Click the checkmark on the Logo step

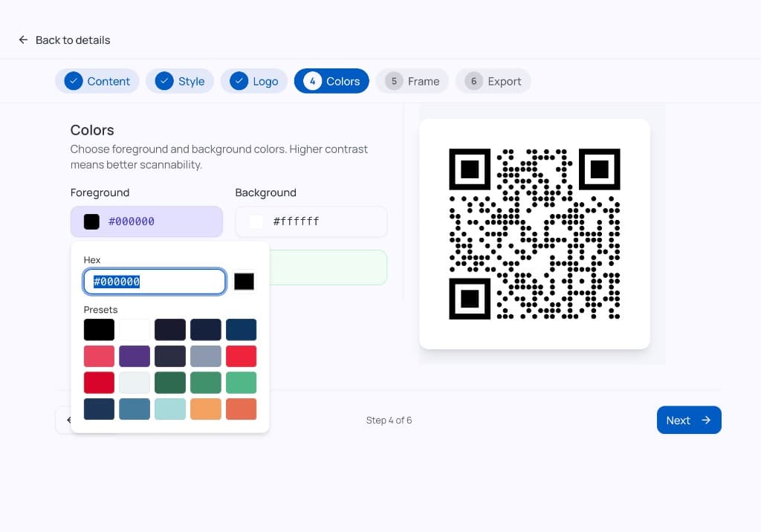pyautogui.click(x=239, y=81)
